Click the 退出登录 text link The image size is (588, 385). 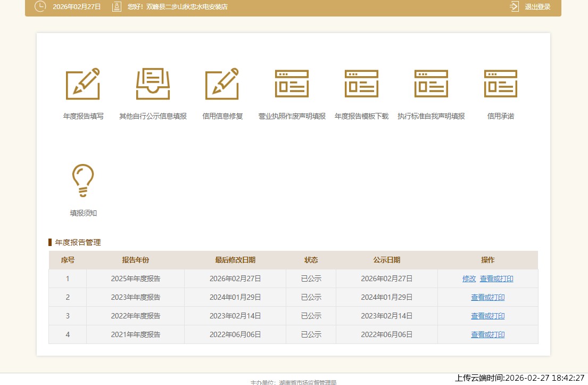pyautogui.click(x=537, y=7)
